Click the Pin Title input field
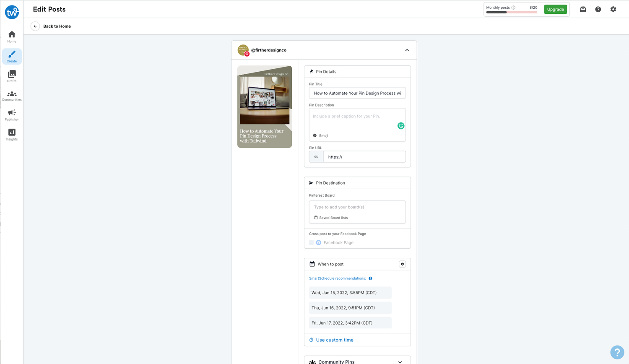 [x=357, y=93]
